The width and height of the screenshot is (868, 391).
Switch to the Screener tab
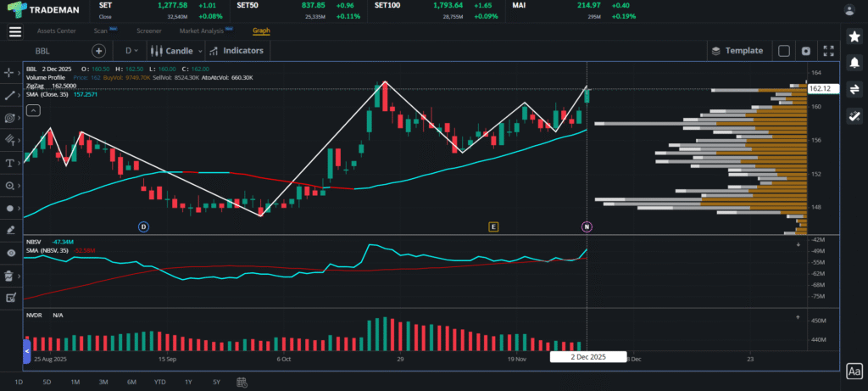[x=148, y=31]
